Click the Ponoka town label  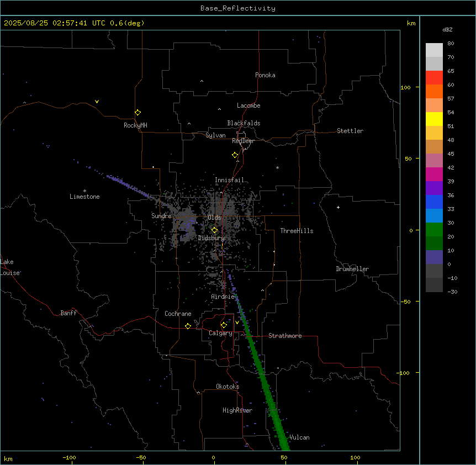click(x=265, y=75)
